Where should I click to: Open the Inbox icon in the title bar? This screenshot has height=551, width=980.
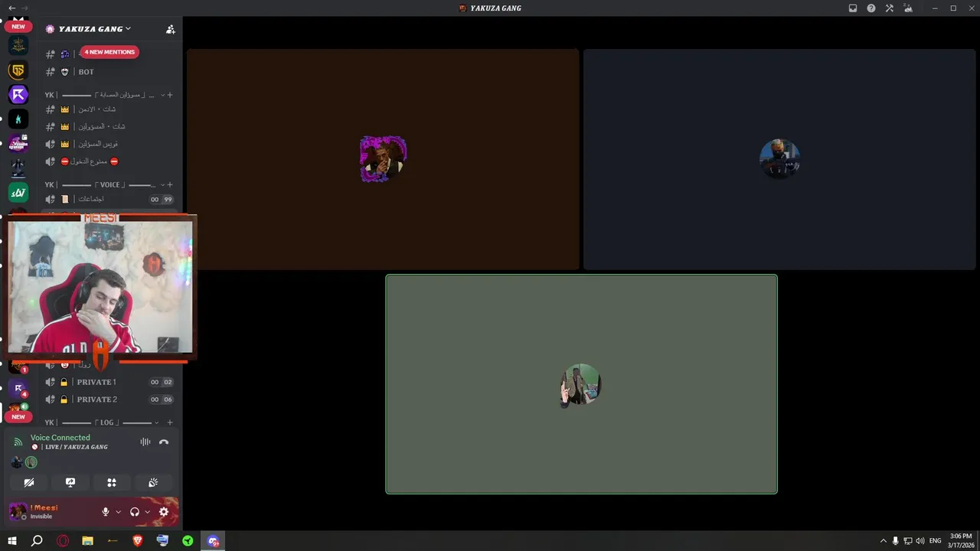[x=853, y=8]
